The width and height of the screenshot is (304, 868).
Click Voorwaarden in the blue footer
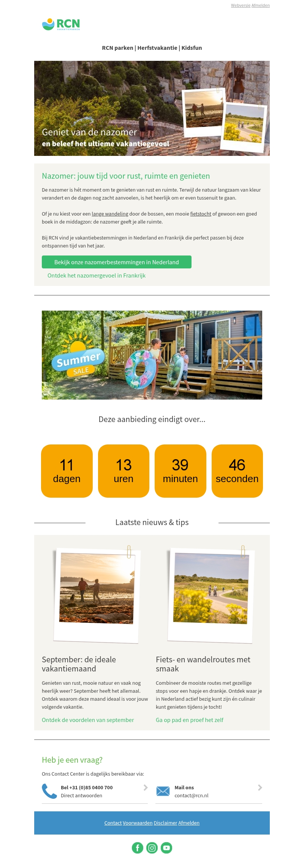pos(138,823)
